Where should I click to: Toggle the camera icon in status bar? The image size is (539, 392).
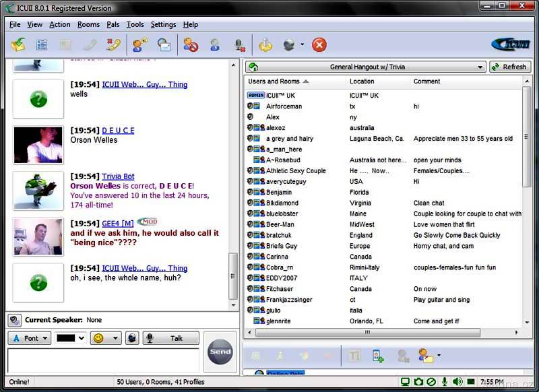(x=418, y=382)
